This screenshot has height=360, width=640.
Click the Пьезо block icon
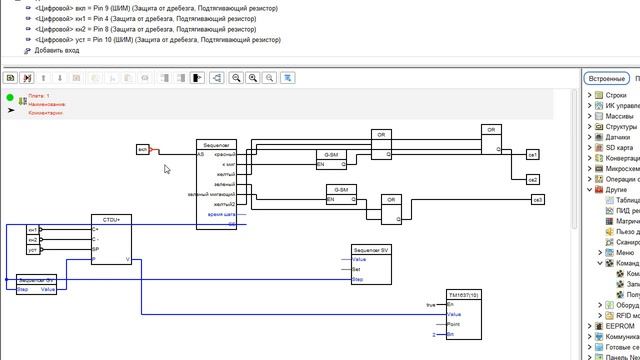point(609,232)
